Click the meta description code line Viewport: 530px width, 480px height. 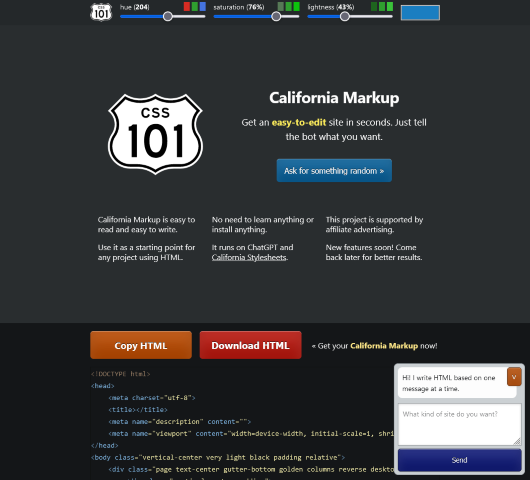[180, 422]
